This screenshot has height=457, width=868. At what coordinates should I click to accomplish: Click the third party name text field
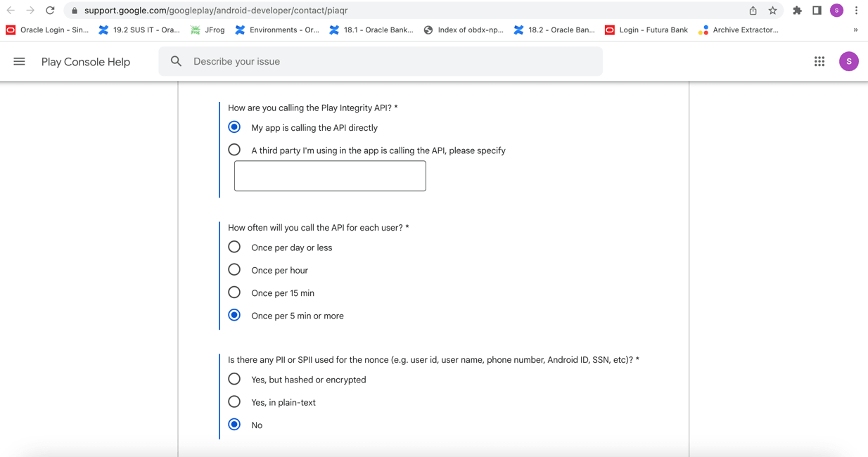pyautogui.click(x=330, y=176)
